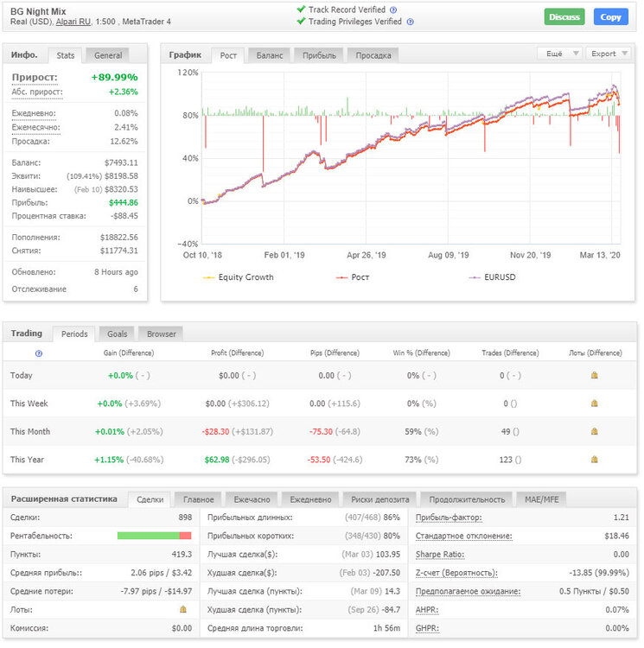Select the Прибыль chart tab
Screen dimensions: 644x648
tap(319, 55)
